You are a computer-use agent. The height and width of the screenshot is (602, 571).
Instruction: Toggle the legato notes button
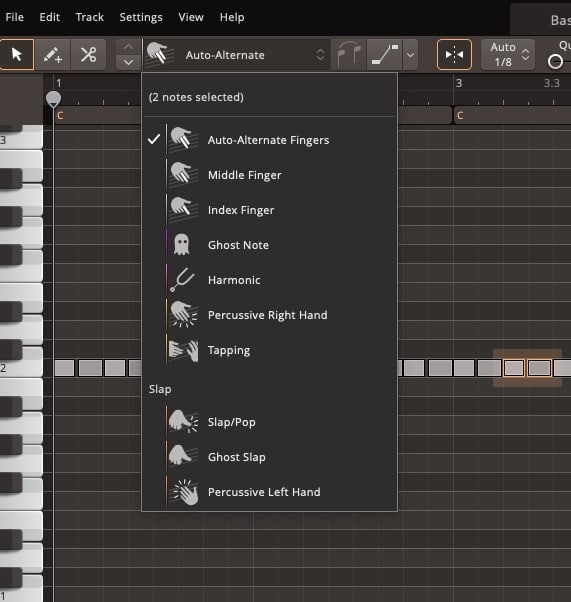[349, 55]
